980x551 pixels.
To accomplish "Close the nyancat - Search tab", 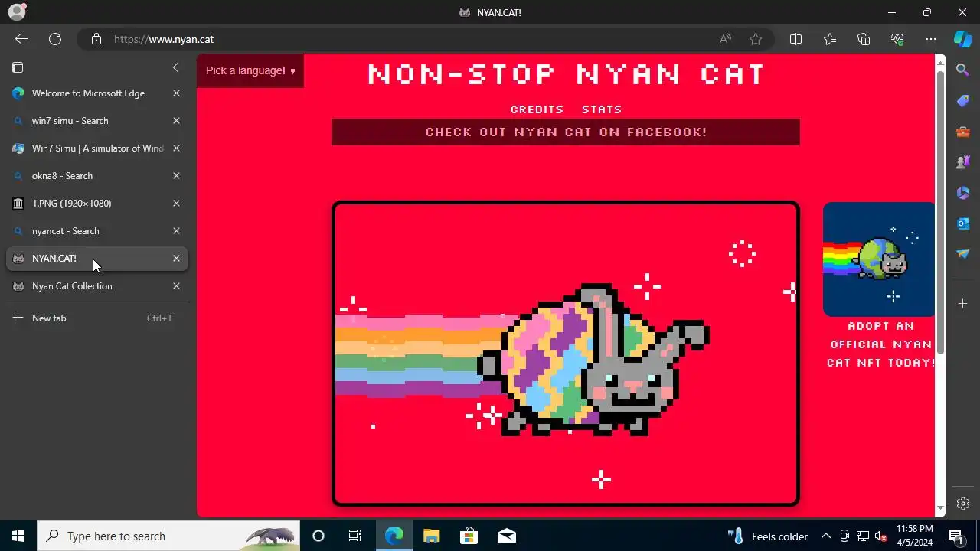I will click(x=176, y=231).
